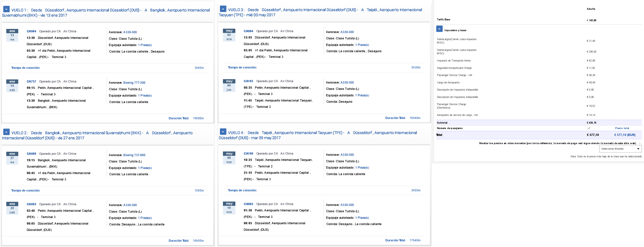Collapse the VUELO 1 flight section
The height and width of the screenshot is (247, 644).
tap(6, 9)
